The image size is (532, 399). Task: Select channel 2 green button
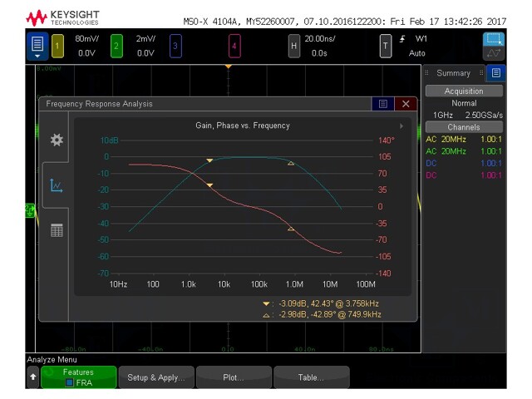116,46
